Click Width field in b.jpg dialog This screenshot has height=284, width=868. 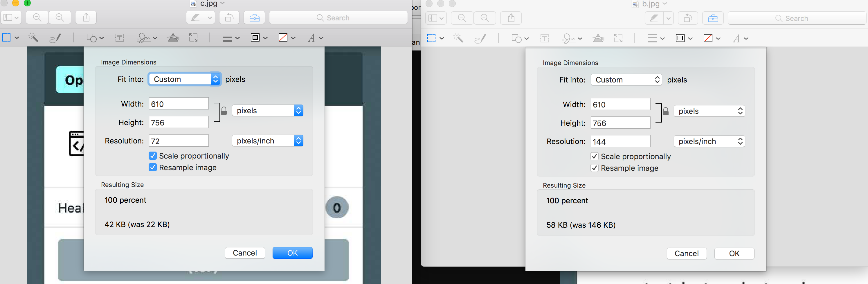click(x=621, y=105)
